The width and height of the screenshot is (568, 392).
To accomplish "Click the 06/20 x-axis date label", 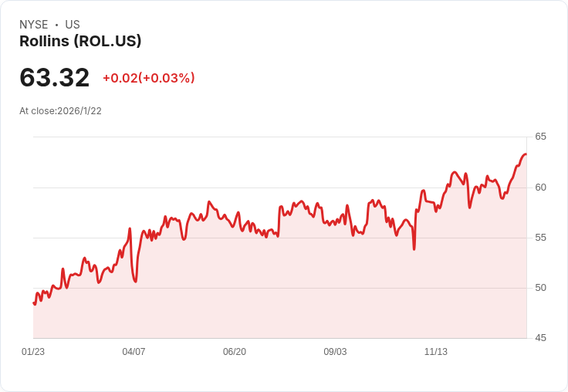I will tap(235, 352).
